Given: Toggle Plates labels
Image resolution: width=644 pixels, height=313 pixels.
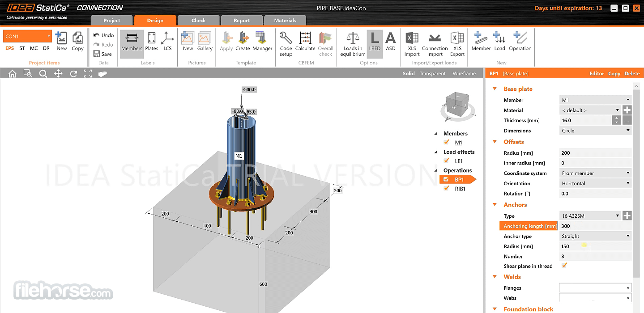Looking at the screenshot, I should click(152, 41).
